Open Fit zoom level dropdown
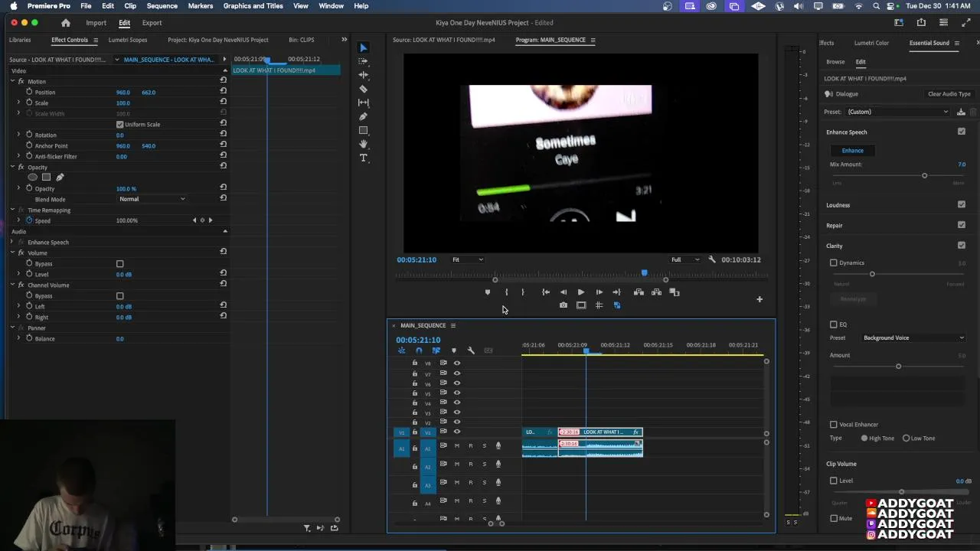The image size is (980, 551). pyautogui.click(x=467, y=259)
